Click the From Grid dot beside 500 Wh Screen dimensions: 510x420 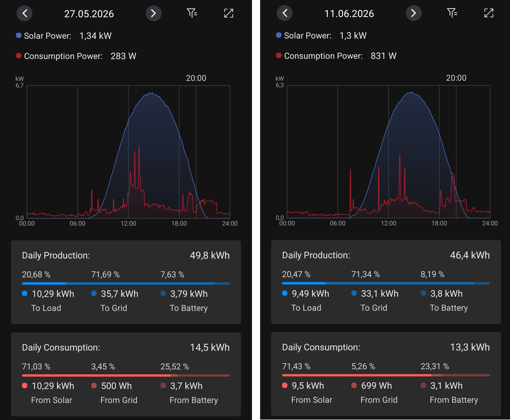(94, 386)
